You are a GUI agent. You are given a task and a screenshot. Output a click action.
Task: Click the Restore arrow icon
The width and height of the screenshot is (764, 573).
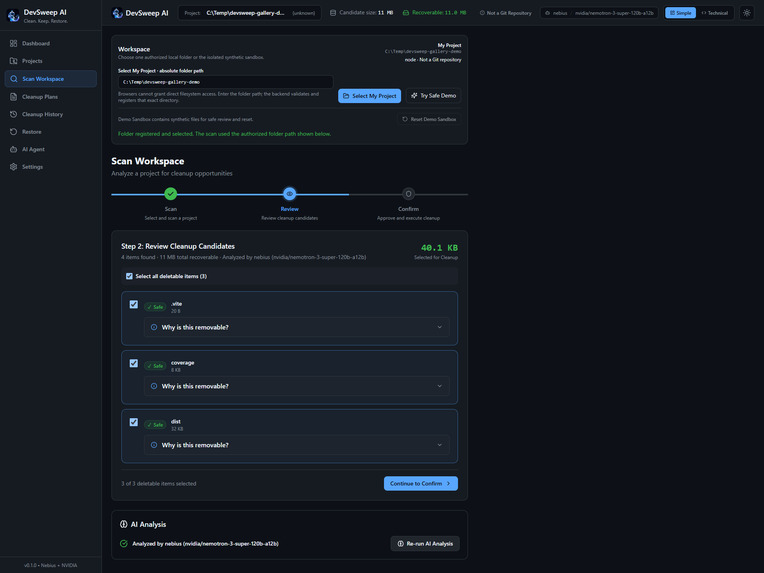pyautogui.click(x=14, y=132)
